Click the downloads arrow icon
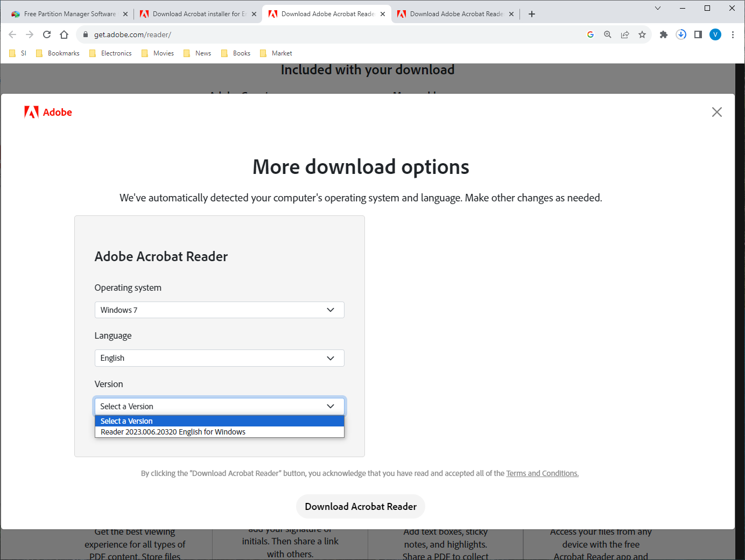Viewport: 745px width, 560px height. 681,34
